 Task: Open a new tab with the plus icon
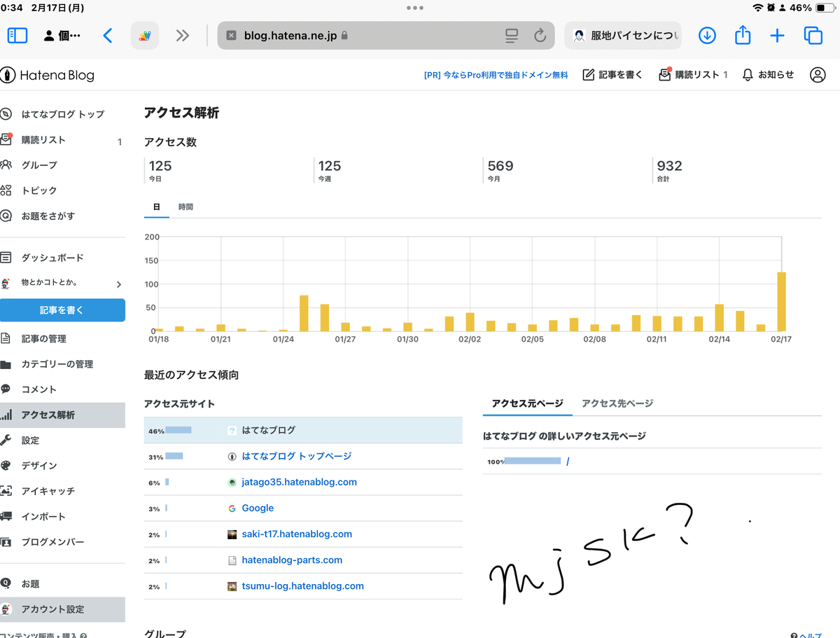[x=777, y=35]
